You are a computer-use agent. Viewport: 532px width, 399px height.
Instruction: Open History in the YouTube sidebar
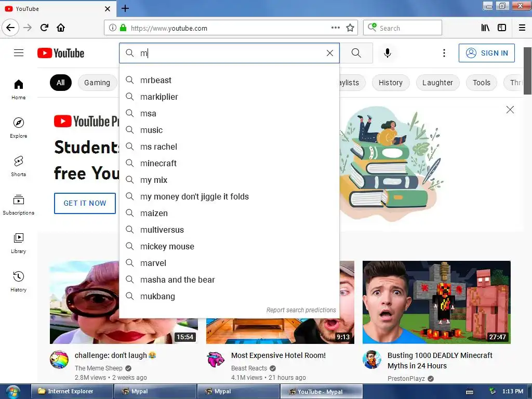(19, 282)
